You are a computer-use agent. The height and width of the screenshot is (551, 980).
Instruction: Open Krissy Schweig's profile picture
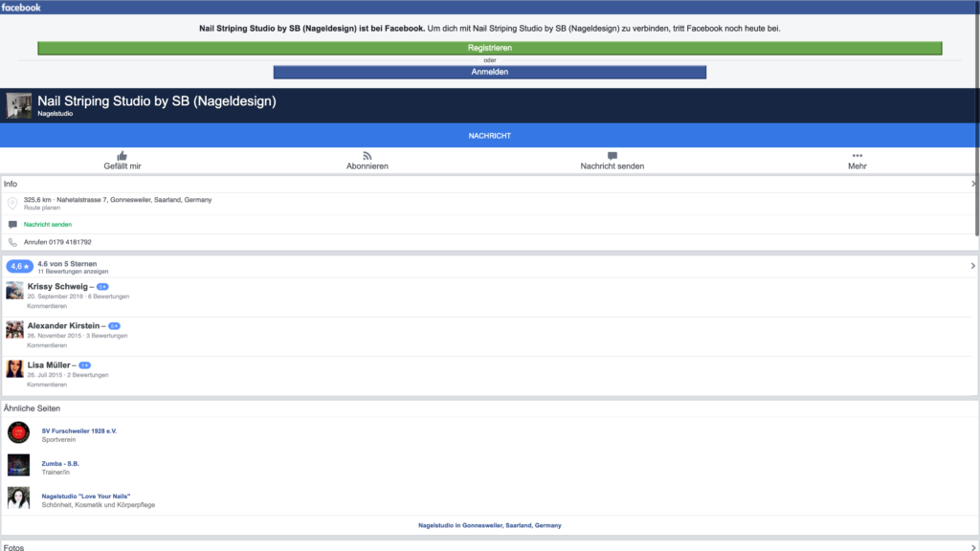pos(14,291)
